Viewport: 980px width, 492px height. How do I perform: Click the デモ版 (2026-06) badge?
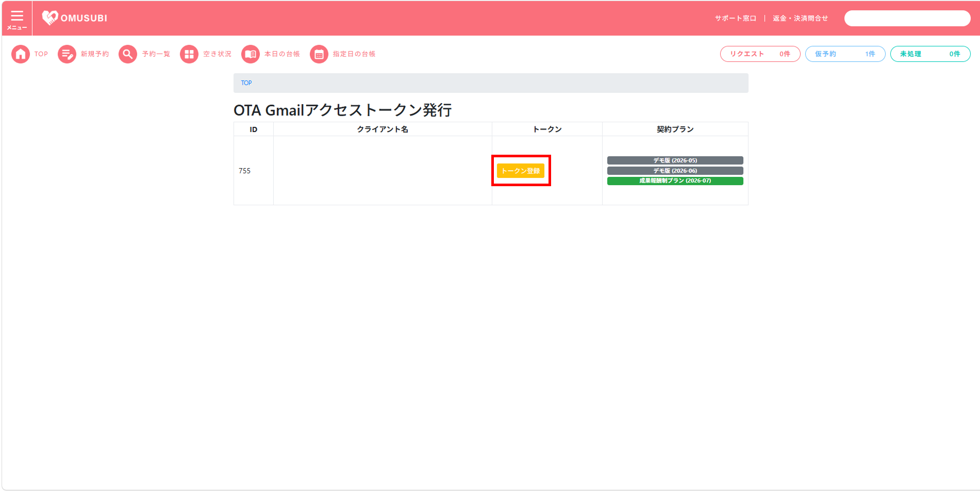point(675,171)
